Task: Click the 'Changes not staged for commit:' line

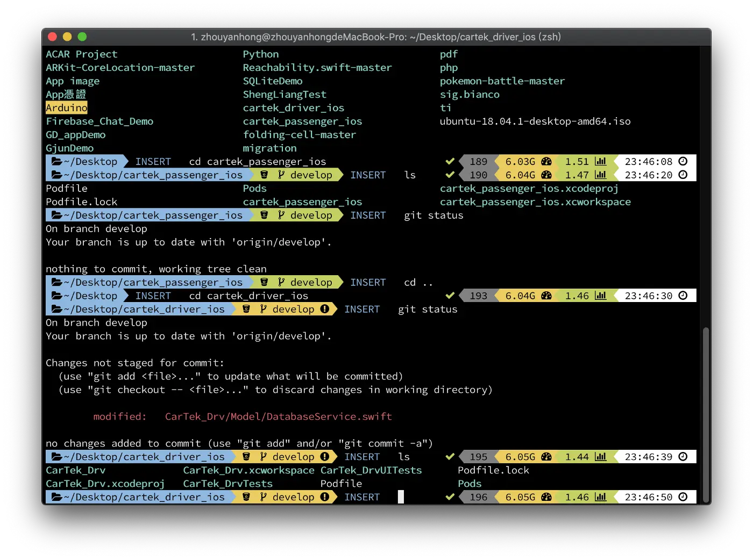Action: click(135, 363)
